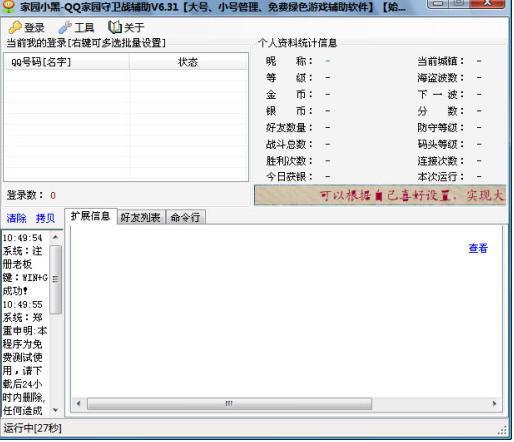Click the log vertical scrollbar thumb
The width and height of the screenshot is (514, 442).
tap(55, 279)
